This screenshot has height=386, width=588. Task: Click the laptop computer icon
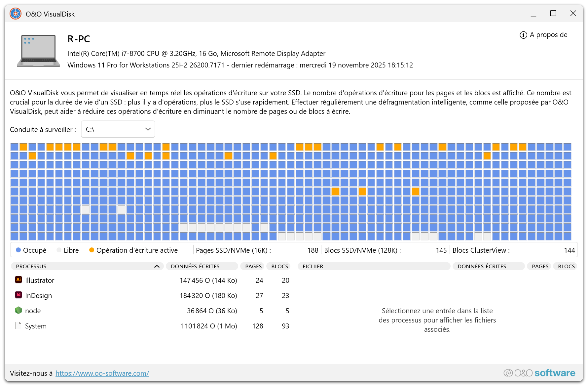click(38, 51)
